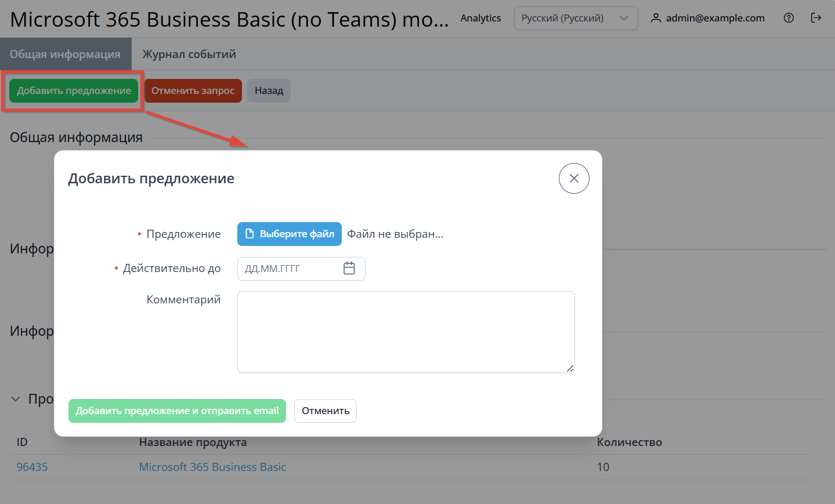The width and height of the screenshot is (835, 504).
Task: Click the resize grip of the comment box
Action: tap(570, 368)
